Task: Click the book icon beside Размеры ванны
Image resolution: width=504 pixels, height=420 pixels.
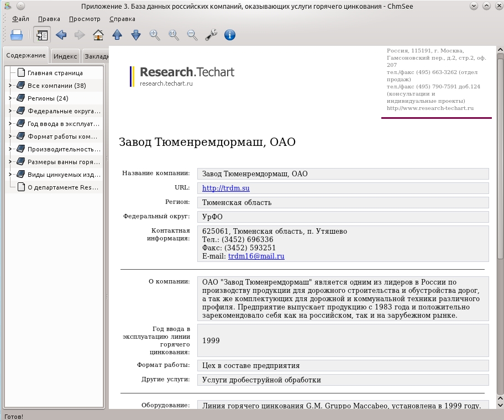Action: (21, 161)
